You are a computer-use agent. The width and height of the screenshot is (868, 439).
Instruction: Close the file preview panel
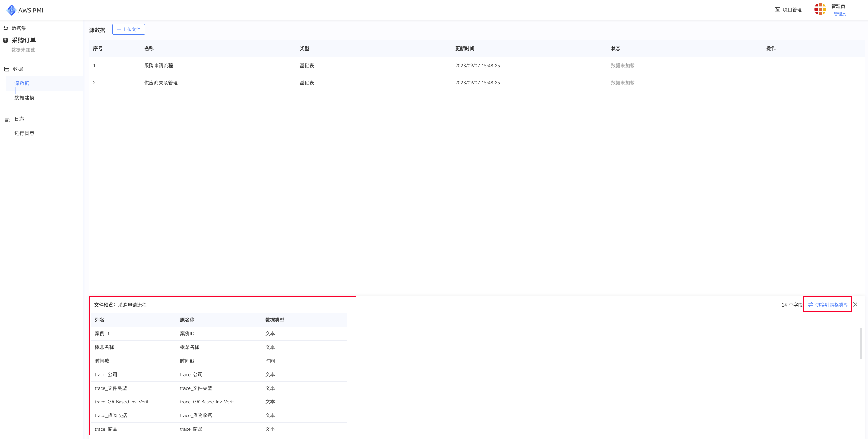click(x=855, y=305)
